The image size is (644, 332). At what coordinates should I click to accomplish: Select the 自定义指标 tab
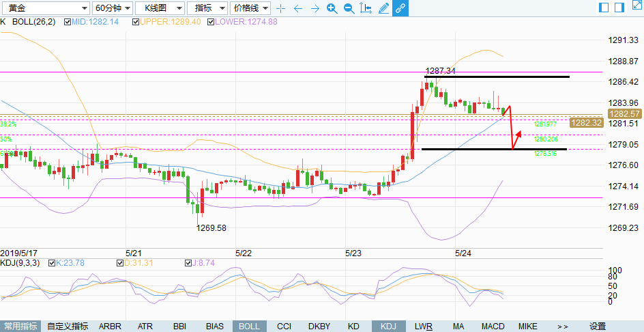coord(68,327)
